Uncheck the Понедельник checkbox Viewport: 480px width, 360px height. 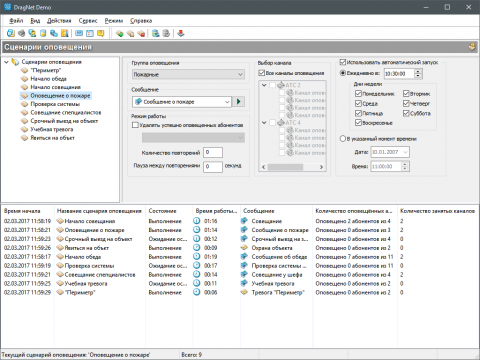pyautogui.click(x=358, y=94)
